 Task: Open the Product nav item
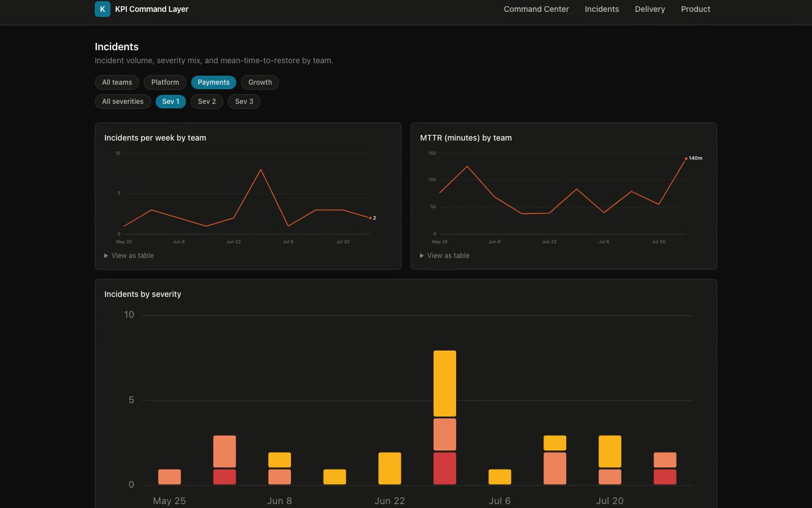(695, 9)
